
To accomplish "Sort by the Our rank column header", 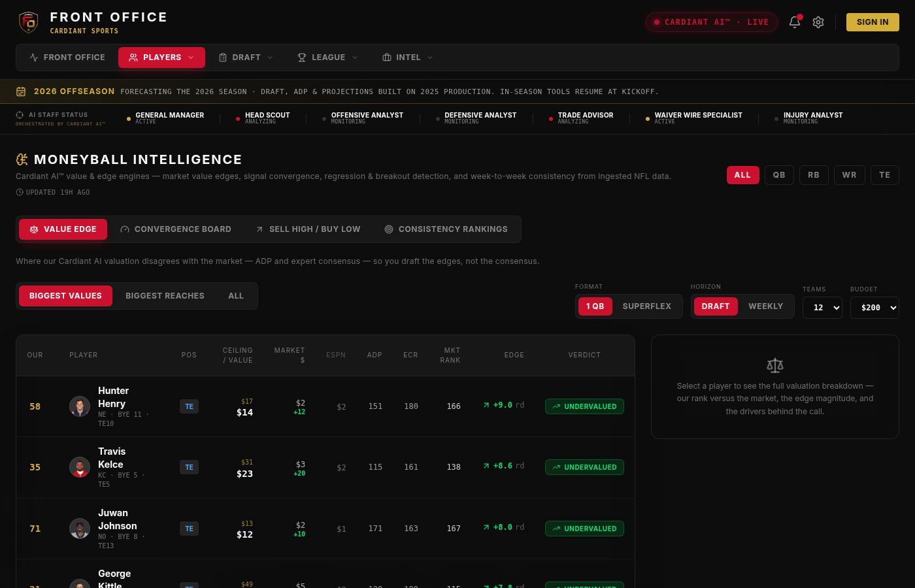I will (x=35, y=355).
